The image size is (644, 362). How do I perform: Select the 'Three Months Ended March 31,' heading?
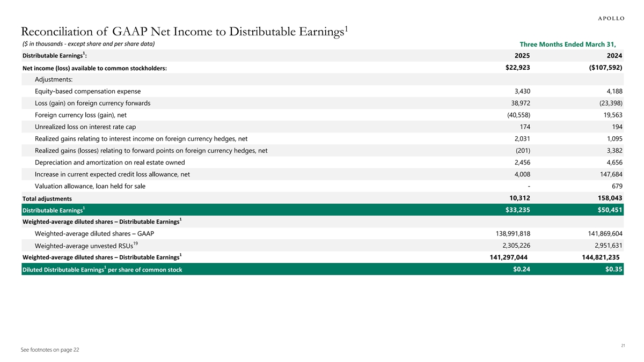pos(571,44)
